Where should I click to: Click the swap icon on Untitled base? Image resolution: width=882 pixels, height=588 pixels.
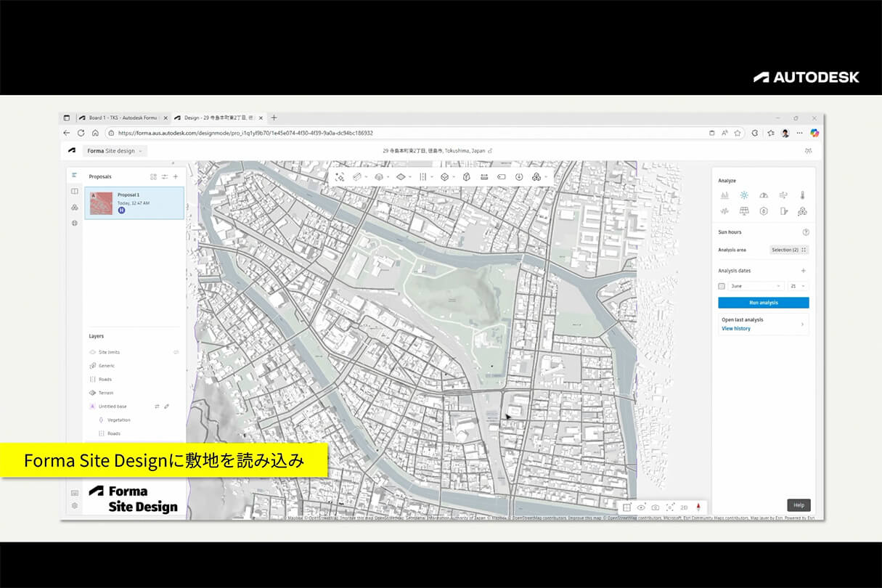(x=157, y=407)
